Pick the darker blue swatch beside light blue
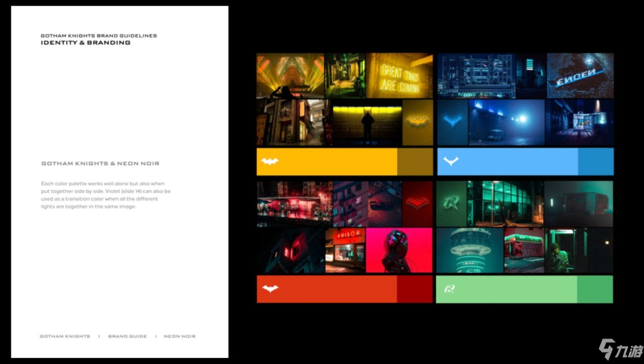 (x=596, y=161)
